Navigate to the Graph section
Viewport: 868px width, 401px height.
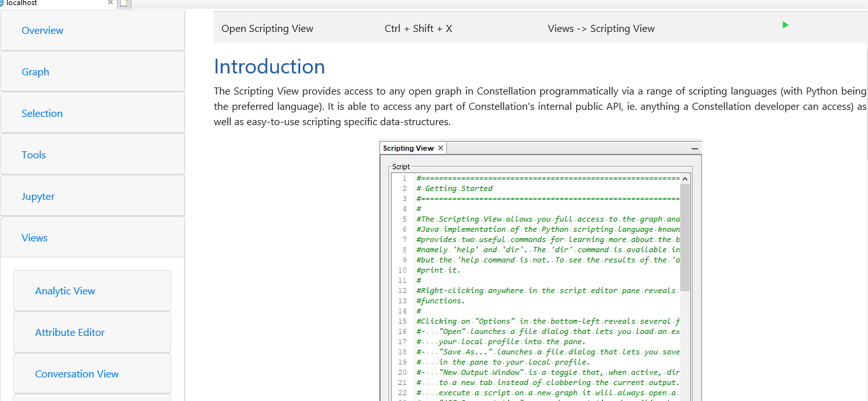(35, 72)
